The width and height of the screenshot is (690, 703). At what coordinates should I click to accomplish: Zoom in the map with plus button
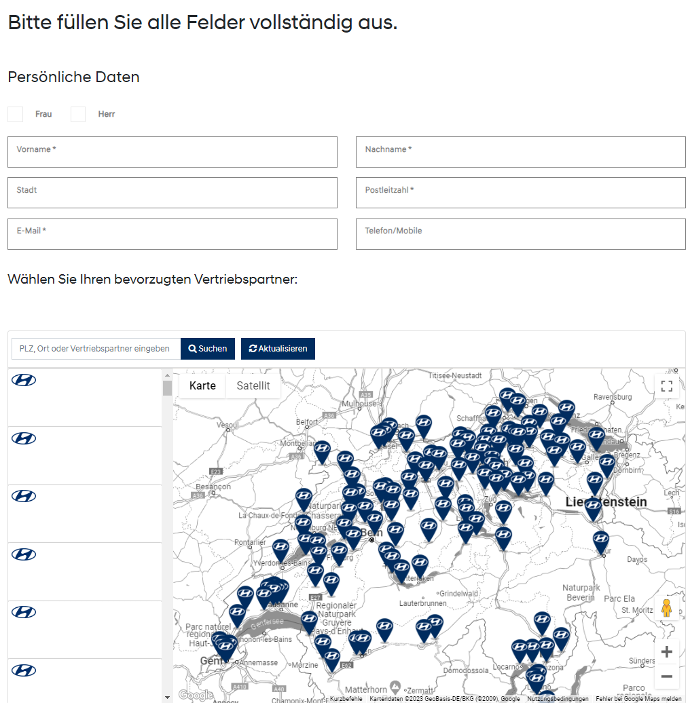pyautogui.click(x=667, y=651)
